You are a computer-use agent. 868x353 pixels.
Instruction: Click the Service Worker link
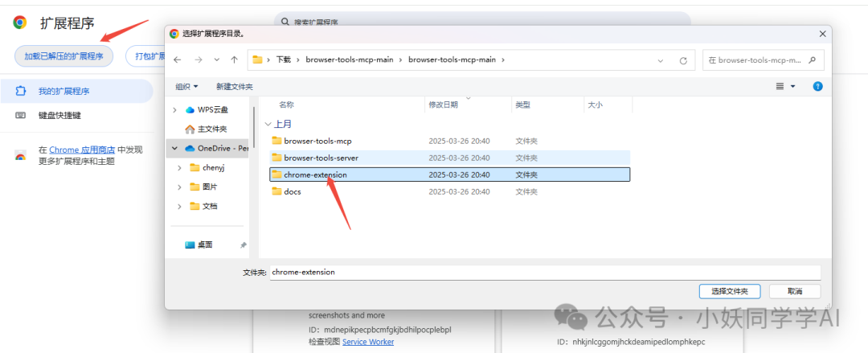[x=368, y=342]
